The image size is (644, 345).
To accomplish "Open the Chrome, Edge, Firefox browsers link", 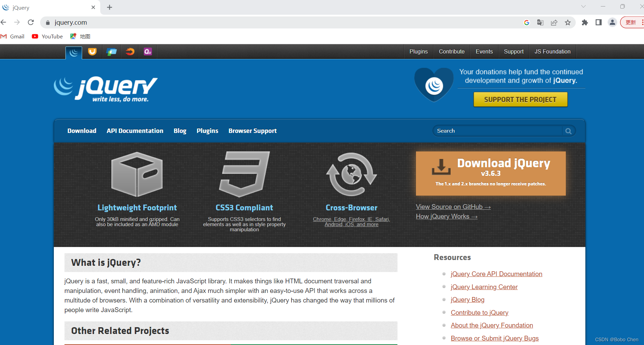I will pos(351,222).
